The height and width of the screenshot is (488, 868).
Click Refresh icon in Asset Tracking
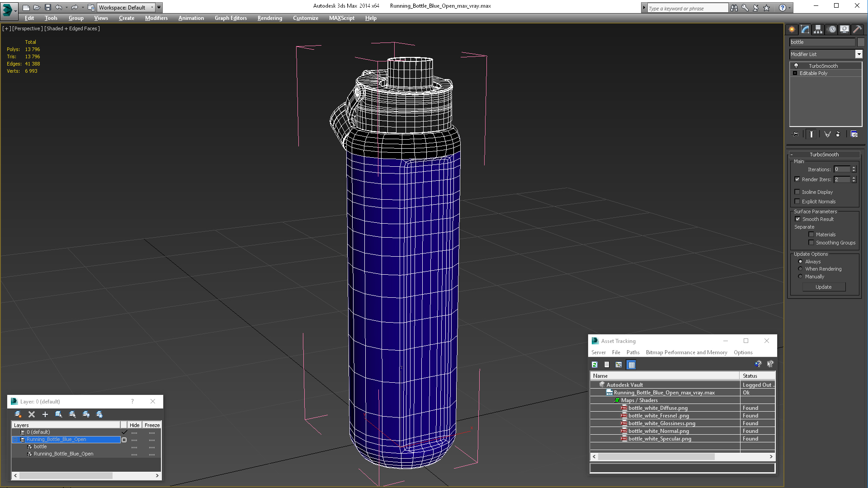(x=595, y=365)
